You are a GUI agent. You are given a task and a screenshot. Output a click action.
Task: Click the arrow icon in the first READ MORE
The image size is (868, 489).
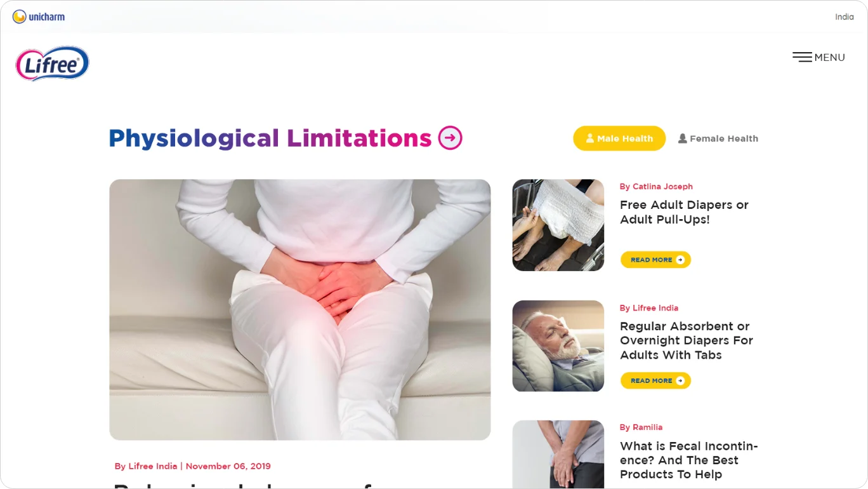680,260
